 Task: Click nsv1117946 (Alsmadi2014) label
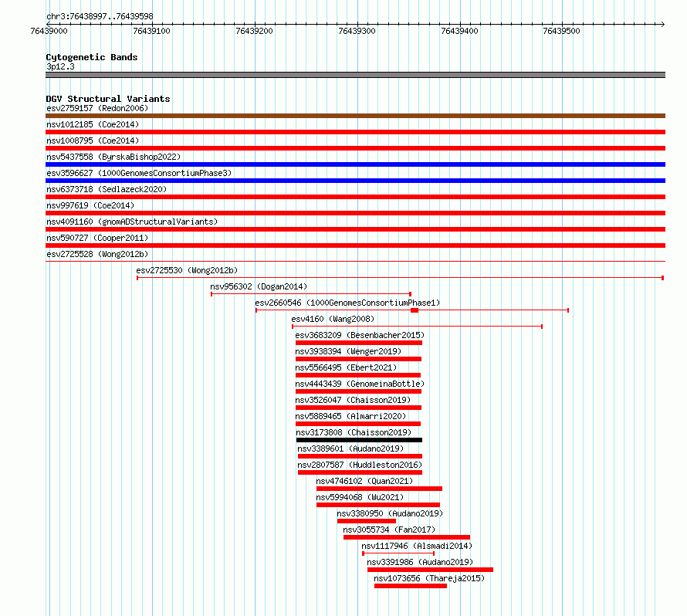click(x=417, y=546)
